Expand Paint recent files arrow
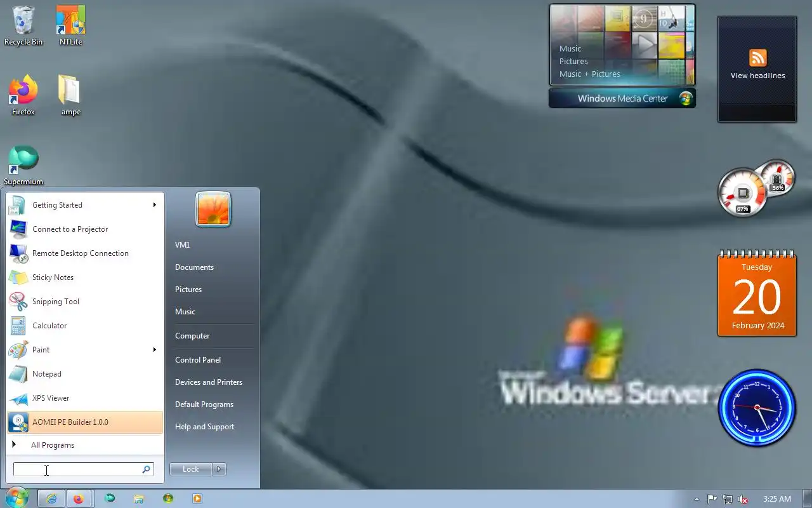The image size is (812, 508). click(154, 350)
